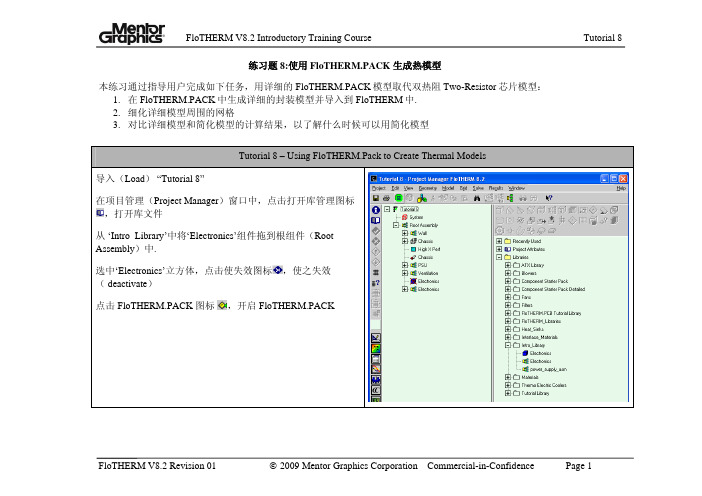
Task: Expand the ATX Library folder
Action: pyautogui.click(x=508, y=265)
